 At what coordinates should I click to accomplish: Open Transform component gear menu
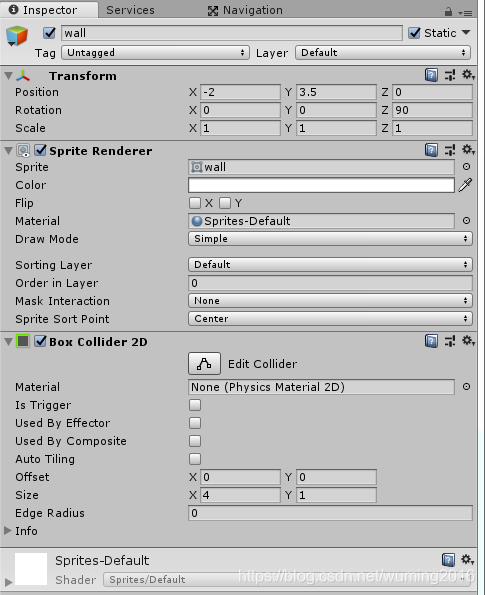468,75
